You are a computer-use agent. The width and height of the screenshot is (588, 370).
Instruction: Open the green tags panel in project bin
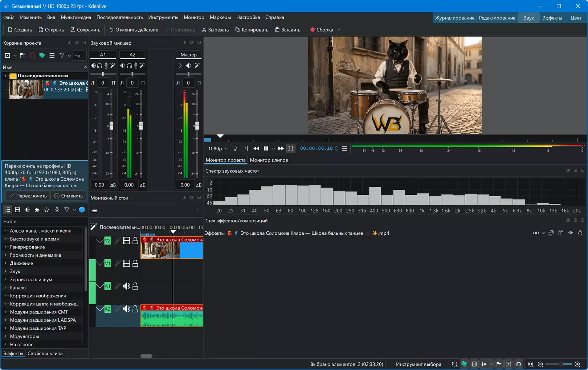tap(42, 55)
